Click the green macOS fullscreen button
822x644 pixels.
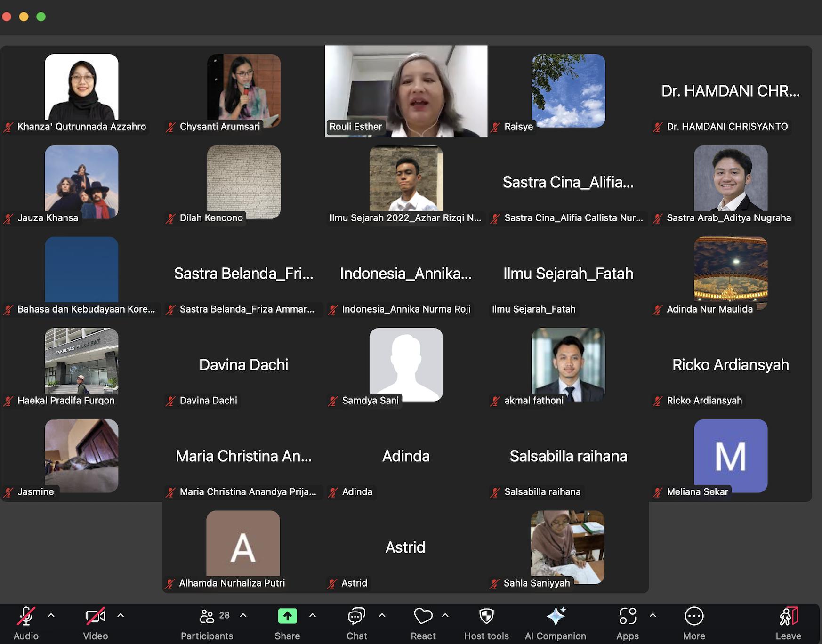coord(41,16)
